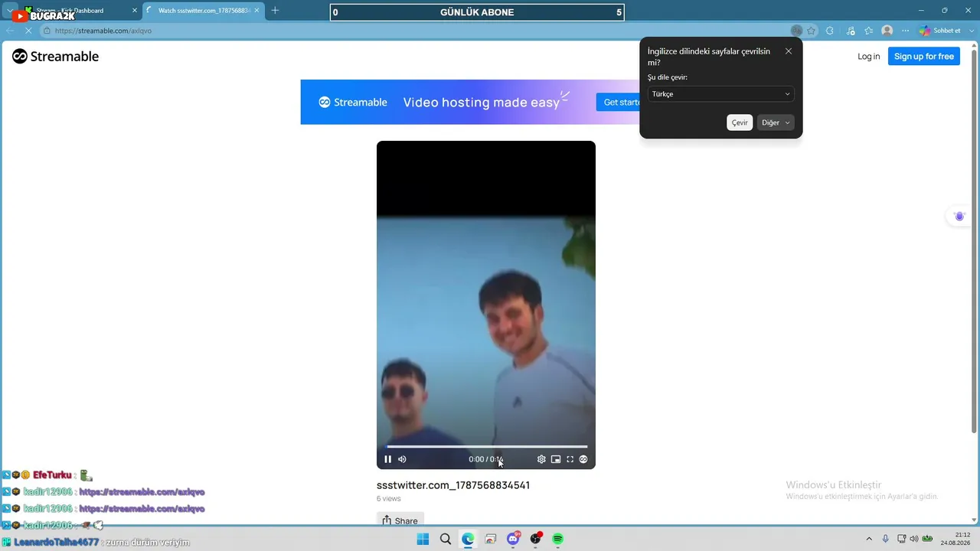Add page to favorites with star icon
This screenshot has width=980, height=551.
click(x=812, y=31)
